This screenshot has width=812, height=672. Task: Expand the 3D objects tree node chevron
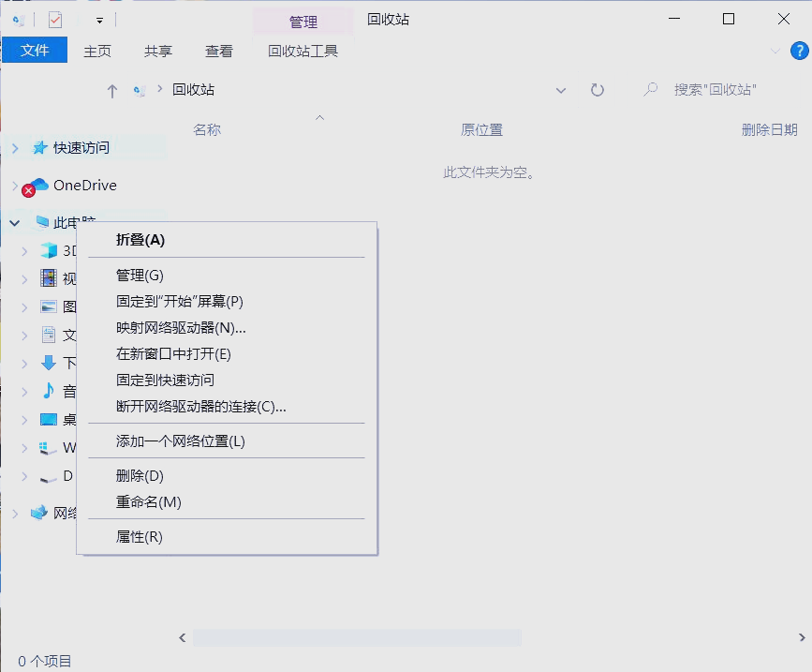pos(24,251)
